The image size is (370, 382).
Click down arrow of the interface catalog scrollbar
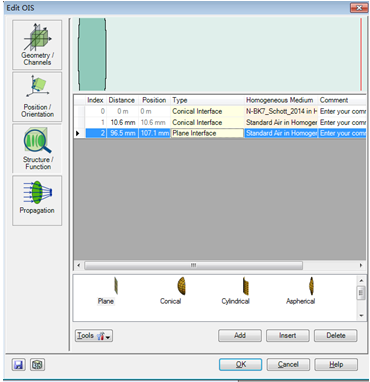[x=361, y=316]
